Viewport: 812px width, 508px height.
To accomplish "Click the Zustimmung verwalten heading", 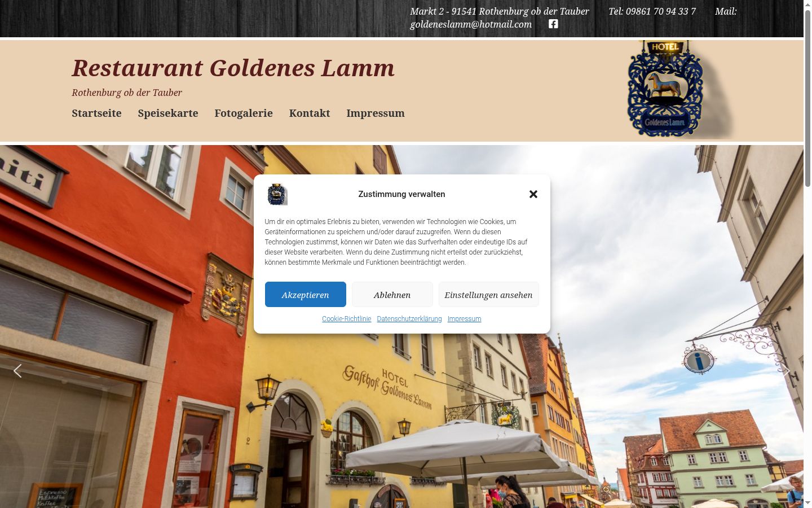I will coord(402,194).
